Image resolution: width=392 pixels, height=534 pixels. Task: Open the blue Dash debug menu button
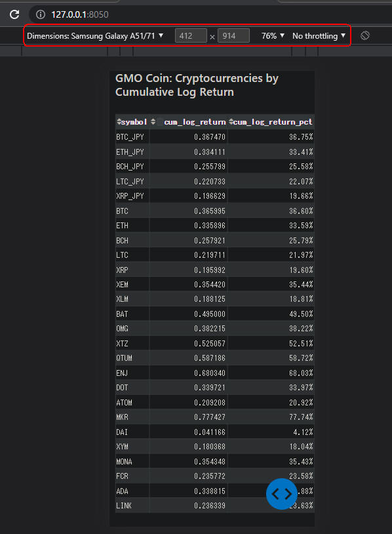(282, 494)
